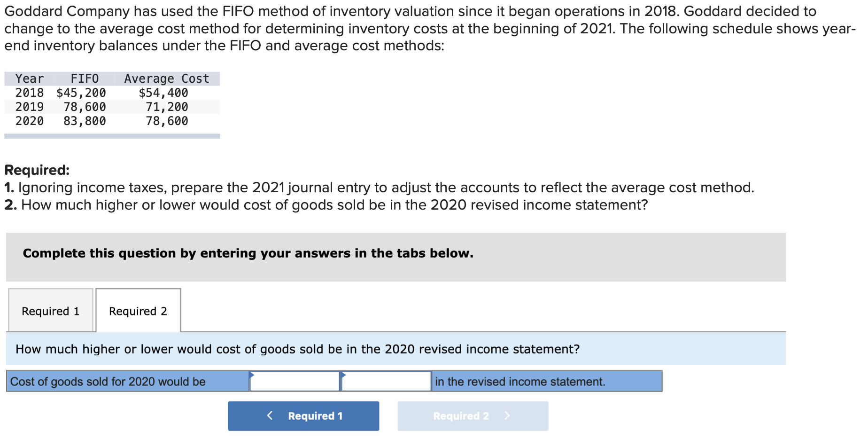Click the Required 1 navigation button
The width and height of the screenshot is (868, 447).
303,416
